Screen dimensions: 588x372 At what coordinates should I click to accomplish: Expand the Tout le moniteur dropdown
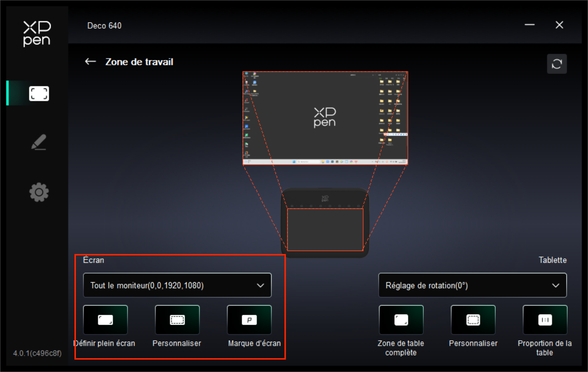coord(177,285)
